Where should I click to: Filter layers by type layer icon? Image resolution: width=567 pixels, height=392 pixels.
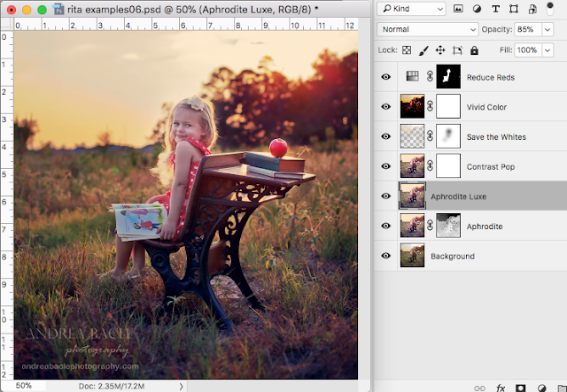click(x=495, y=9)
